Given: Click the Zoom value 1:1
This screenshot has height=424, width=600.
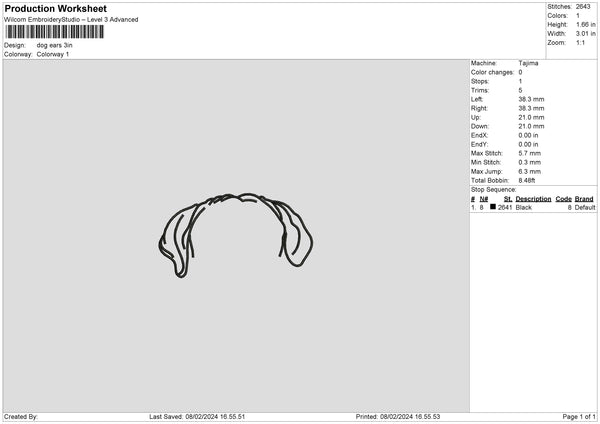Looking at the screenshot, I should [580, 42].
